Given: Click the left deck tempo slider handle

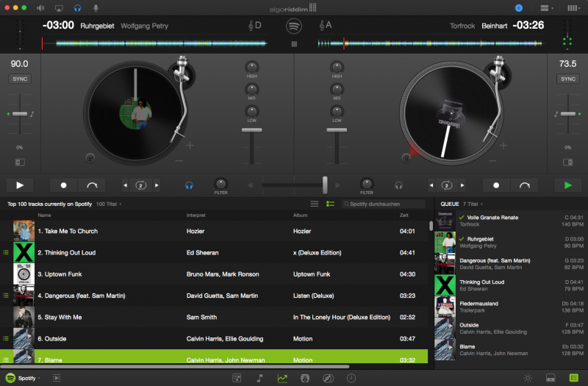Looking at the screenshot, I should coord(20,114).
